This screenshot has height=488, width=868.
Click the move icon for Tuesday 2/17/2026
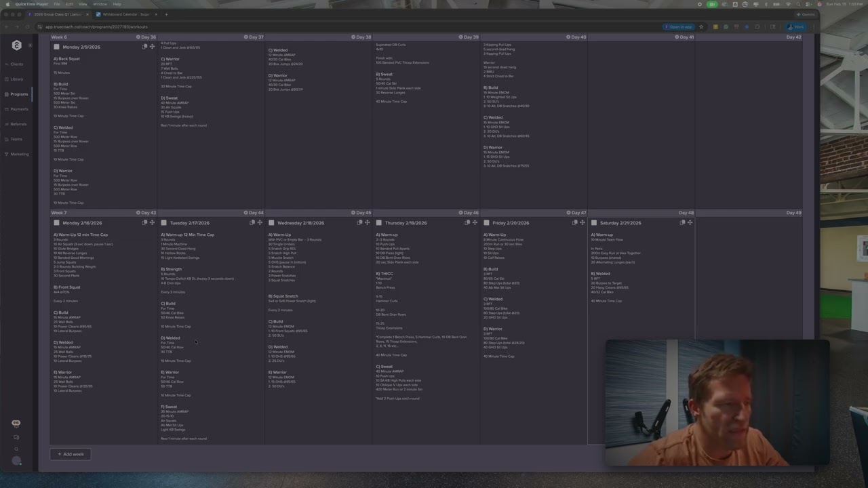pyautogui.click(x=260, y=222)
